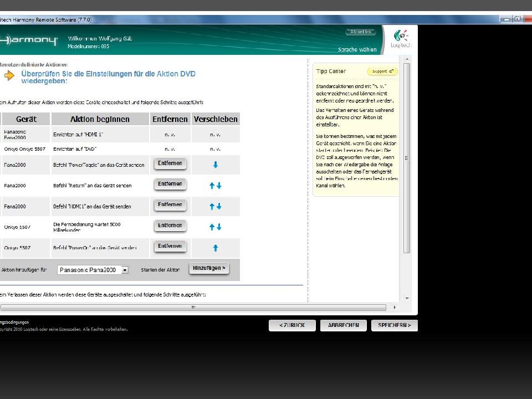The image size is (532, 399).
Task: Open Support link in Tipp Center
Action: (382, 71)
